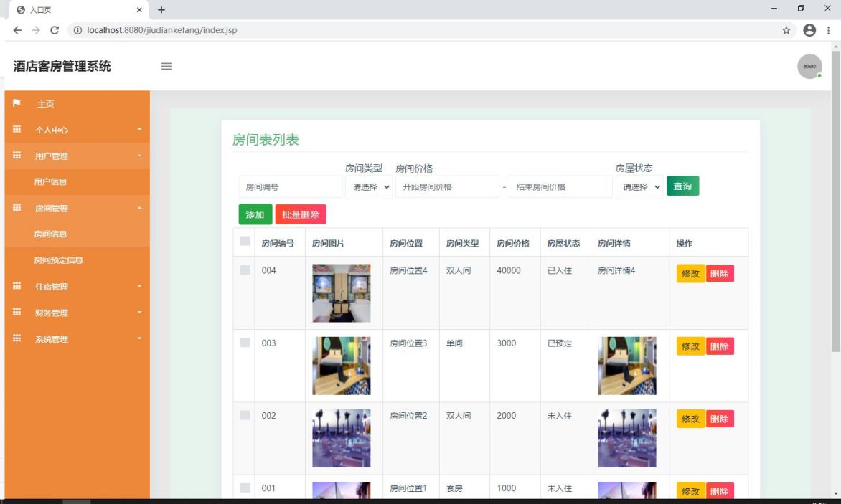The image size is (841, 504).
Task: Check the checkbox for room 003
Action: click(245, 342)
